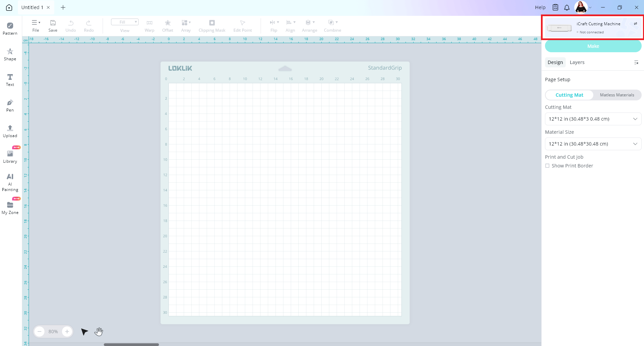Click the Save icon in toolbar
Screen dimensions: 644x346
coord(53,26)
